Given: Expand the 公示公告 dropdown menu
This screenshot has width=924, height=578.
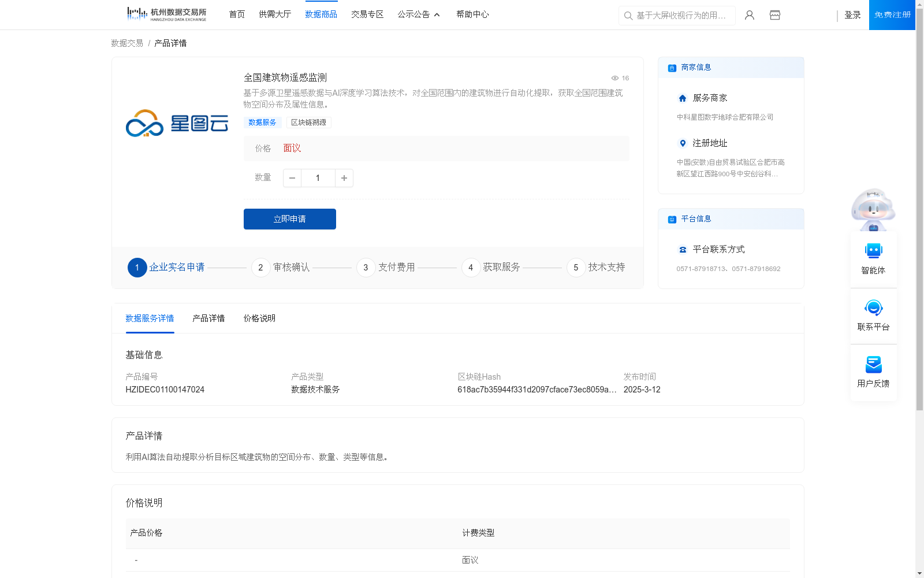Looking at the screenshot, I should pyautogui.click(x=419, y=14).
